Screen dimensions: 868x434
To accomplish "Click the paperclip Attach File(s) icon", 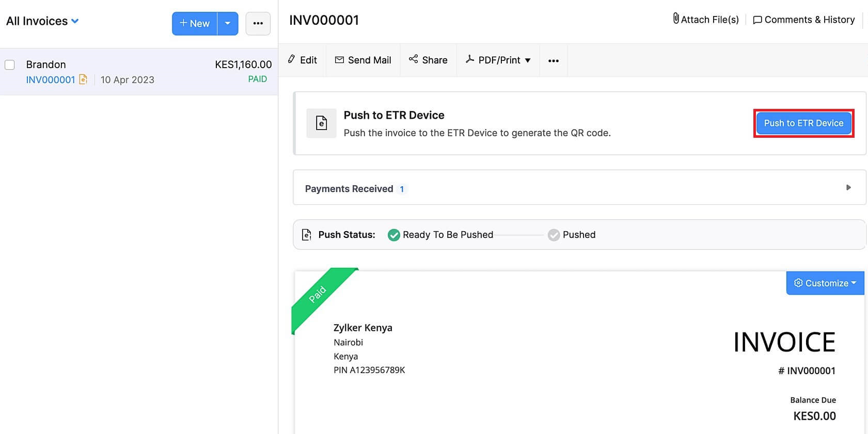I will tap(676, 19).
